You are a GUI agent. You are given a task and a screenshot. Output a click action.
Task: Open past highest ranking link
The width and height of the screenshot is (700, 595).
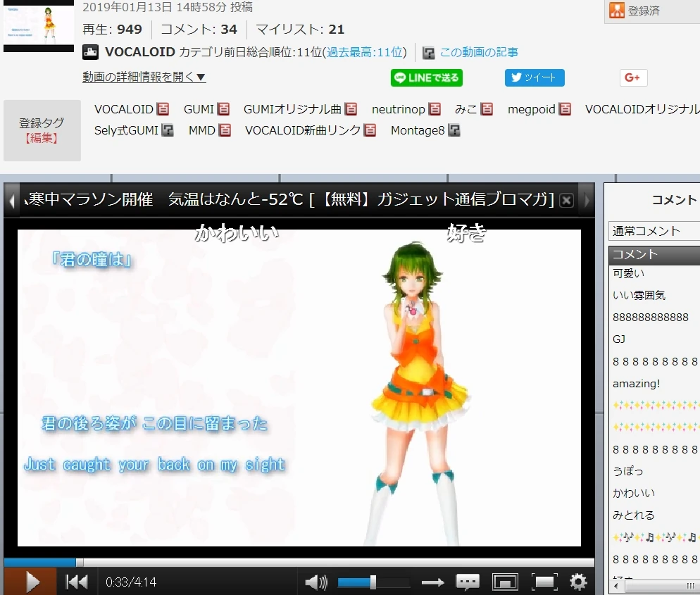(x=364, y=52)
